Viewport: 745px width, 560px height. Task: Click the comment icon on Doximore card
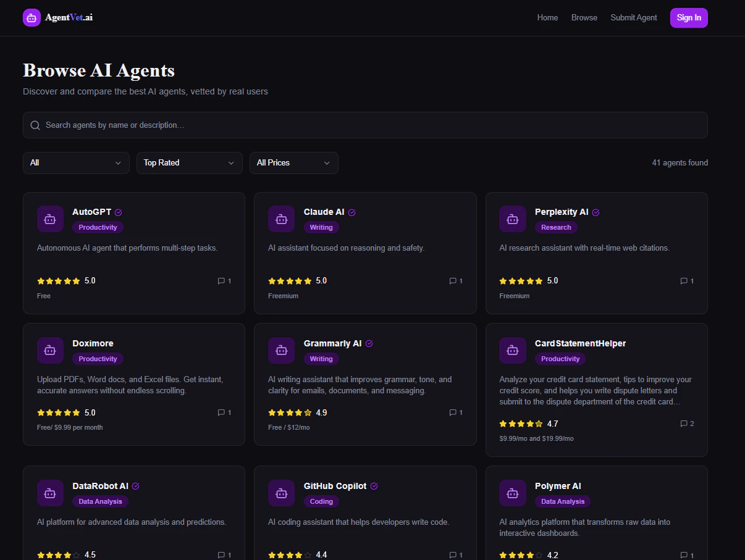(x=221, y=412)
